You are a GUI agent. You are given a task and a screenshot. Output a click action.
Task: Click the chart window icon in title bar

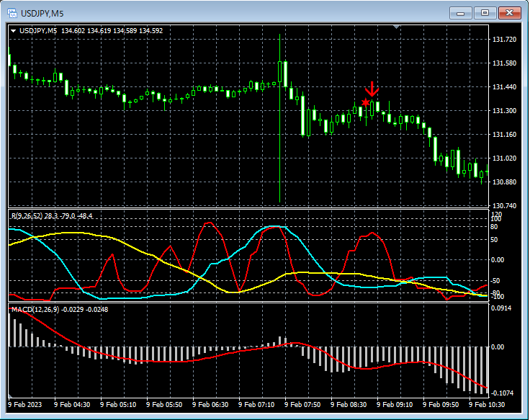(12, 13)
